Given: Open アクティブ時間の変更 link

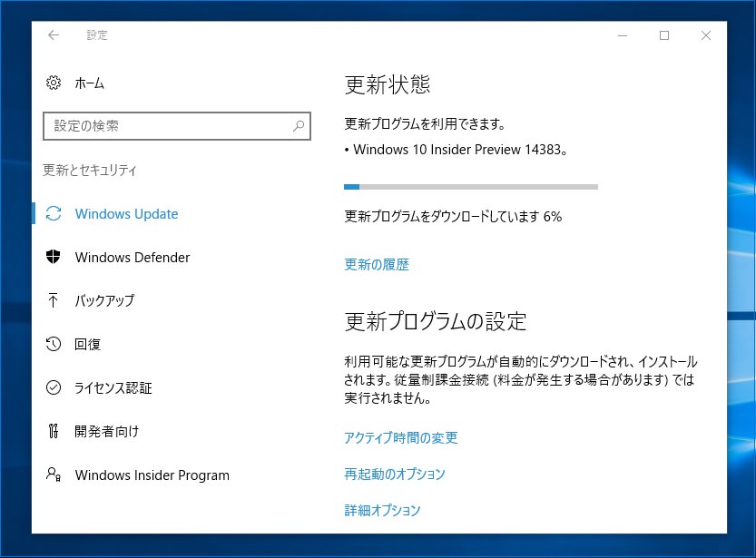Looking at the screenshot, I should click(x=400, y=437).
